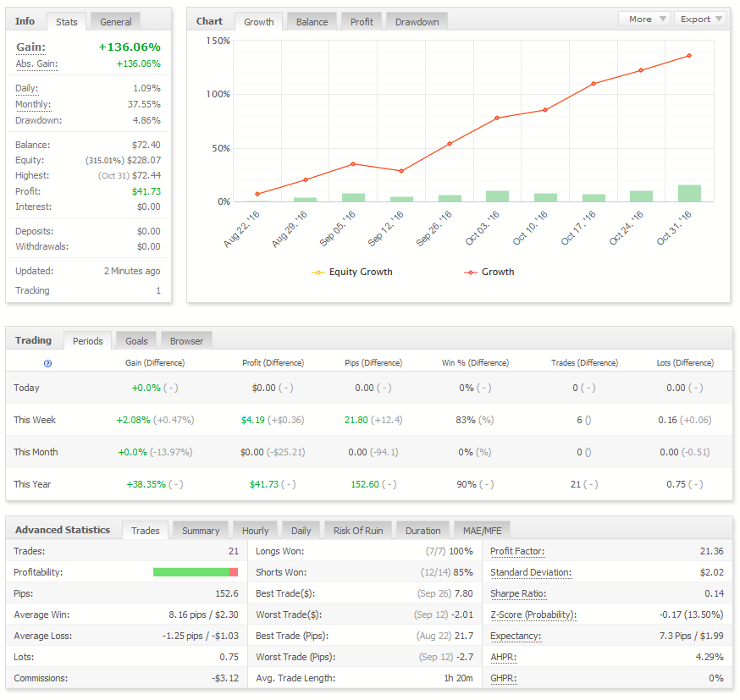Click the Gain label
This screenshot has height=700, width=740.
tap(30, 47)
